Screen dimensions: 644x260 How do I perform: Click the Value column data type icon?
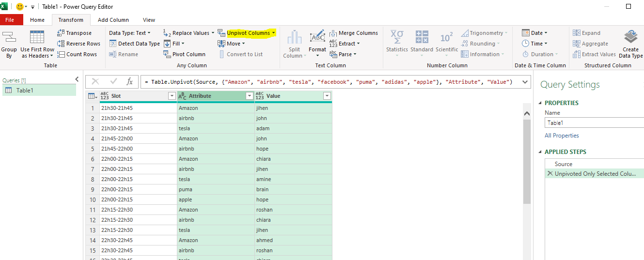(x=260, y=96)
